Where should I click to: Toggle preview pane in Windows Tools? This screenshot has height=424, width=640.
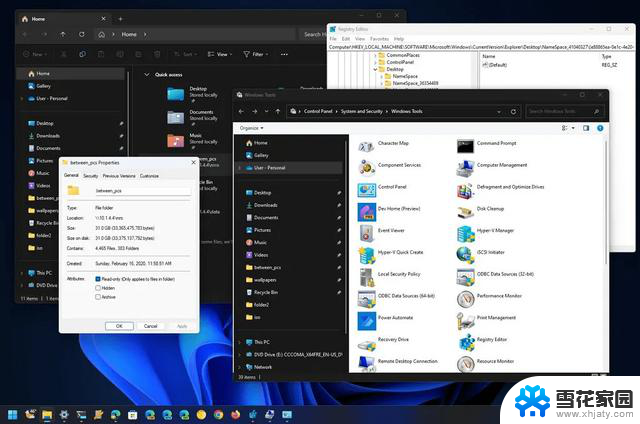tap(586, 128)
